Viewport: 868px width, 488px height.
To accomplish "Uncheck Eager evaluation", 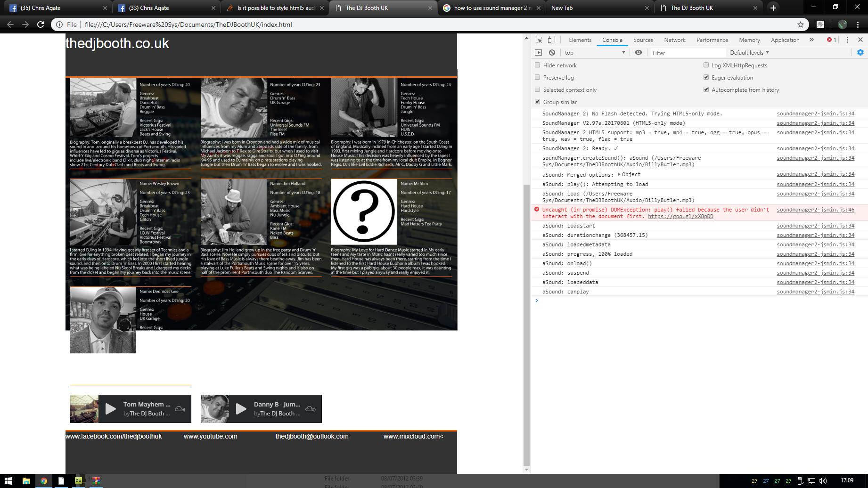I will [x=706, y=77].
